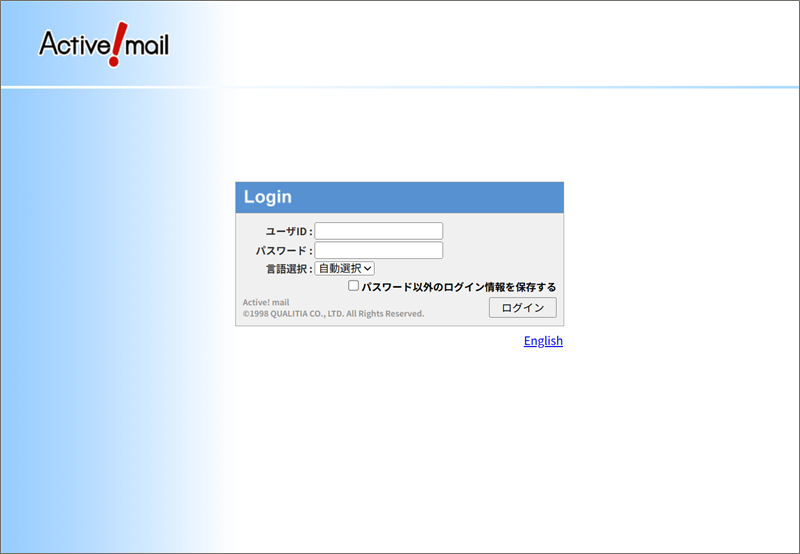Focus the パスワード input field
This screenshot has height=554, width=800.
coord(378,250)
